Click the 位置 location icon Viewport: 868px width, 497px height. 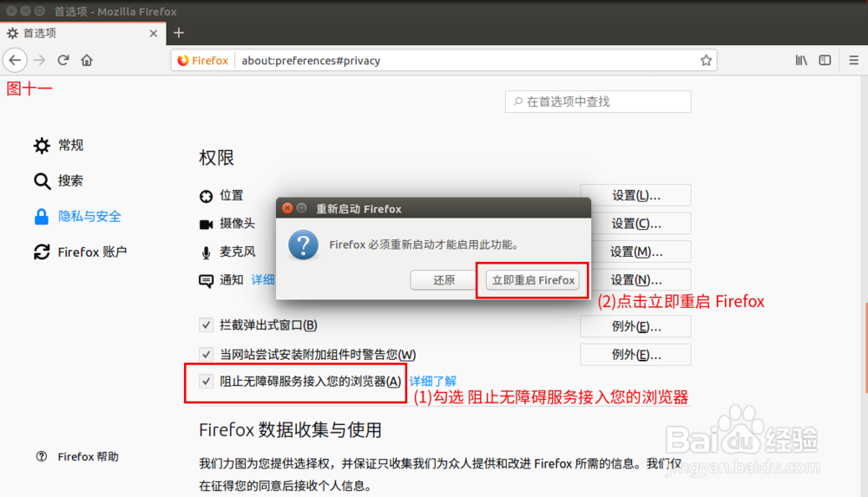point(206,196)
